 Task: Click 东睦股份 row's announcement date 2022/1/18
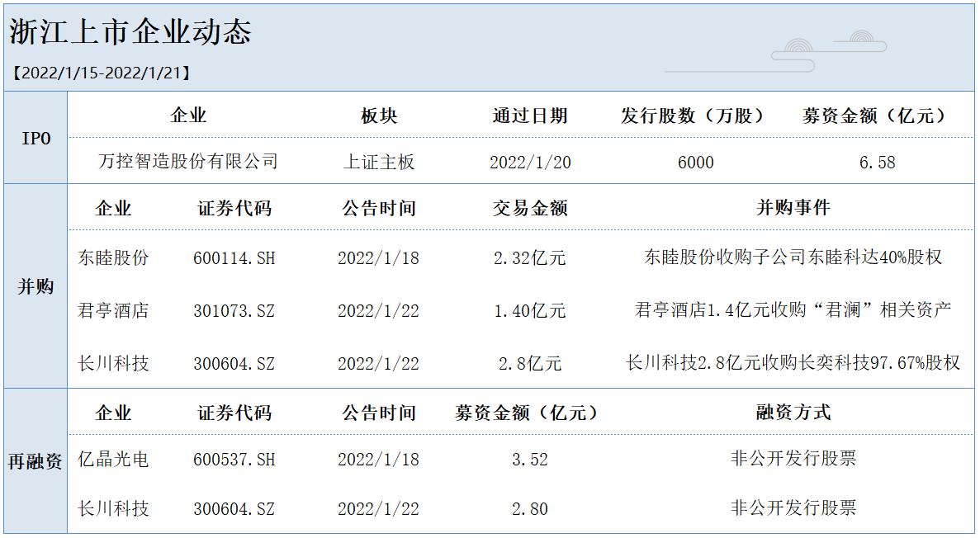379,258
